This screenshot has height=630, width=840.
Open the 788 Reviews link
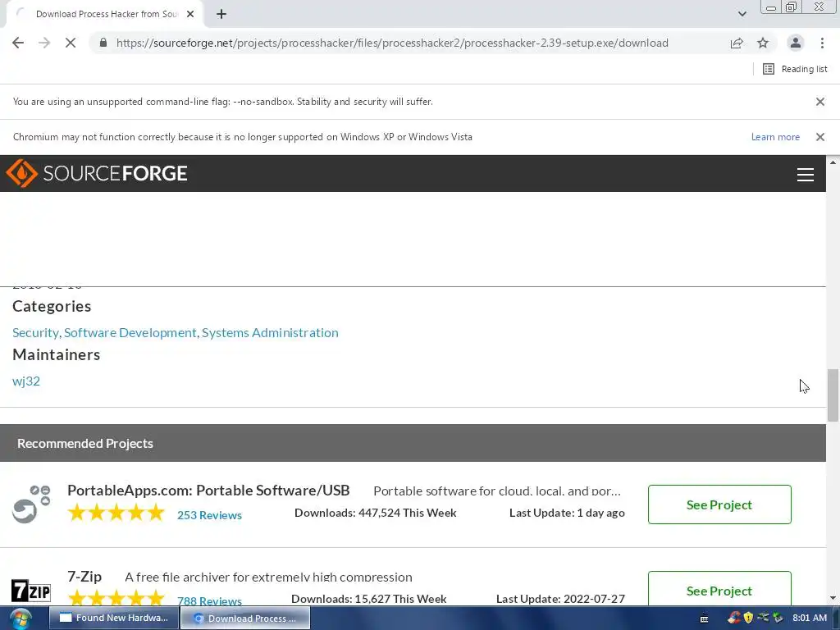click(x=209, y=600)
